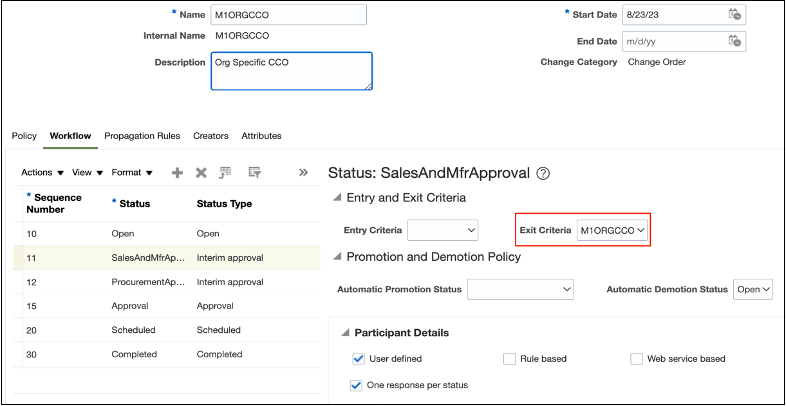
Task: Click the query by example filter icon
Action: coord(254,172)
